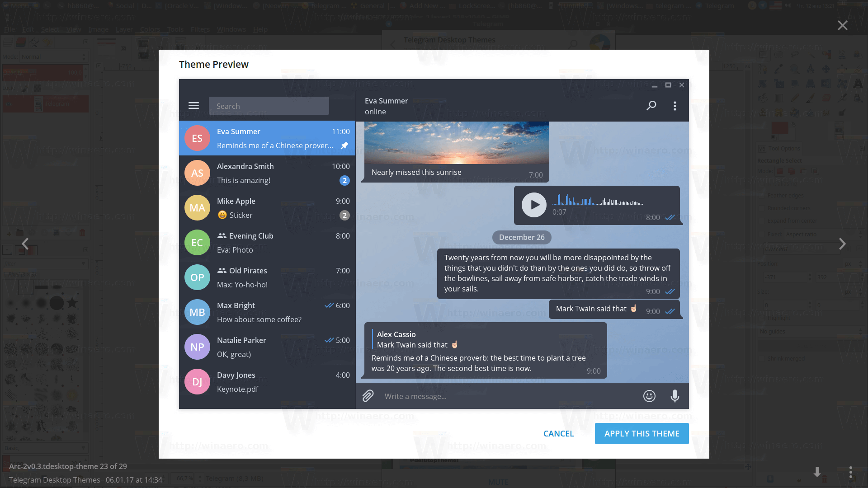Image resolution: width=868 pixels, height=488 pixels.
Task: Click Cancel to dismiss theme preview
Action: point(559,433)
